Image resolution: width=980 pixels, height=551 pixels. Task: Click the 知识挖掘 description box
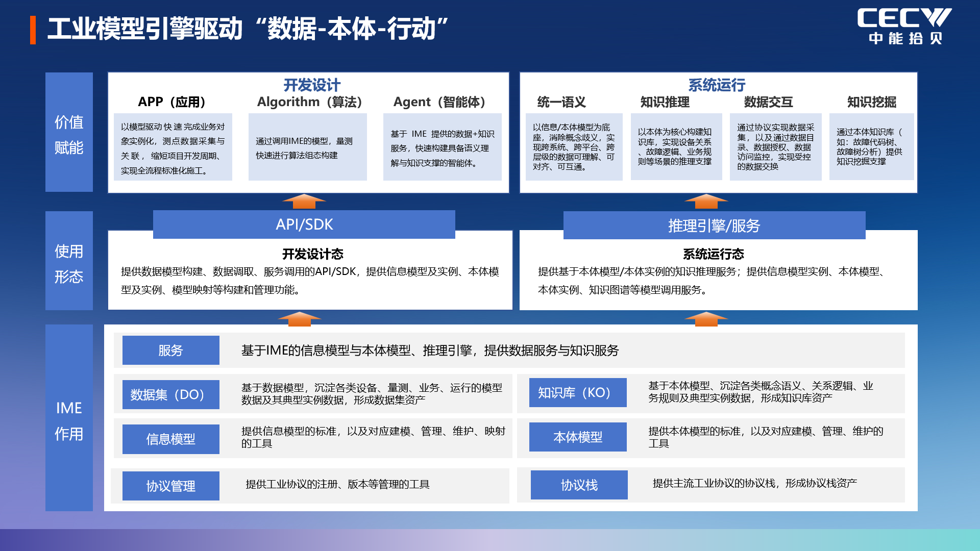pyautogui.click(x=871, y=147)
